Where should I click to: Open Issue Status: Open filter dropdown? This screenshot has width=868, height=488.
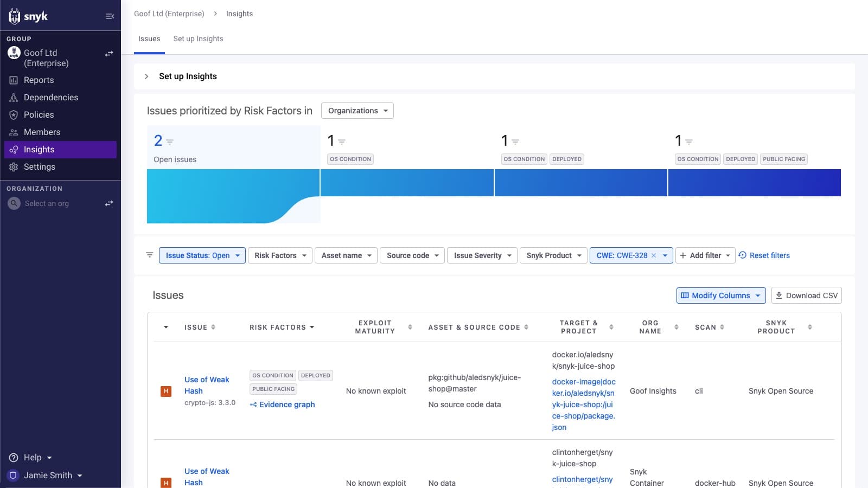pyautogui.click(x=202, y=255)
